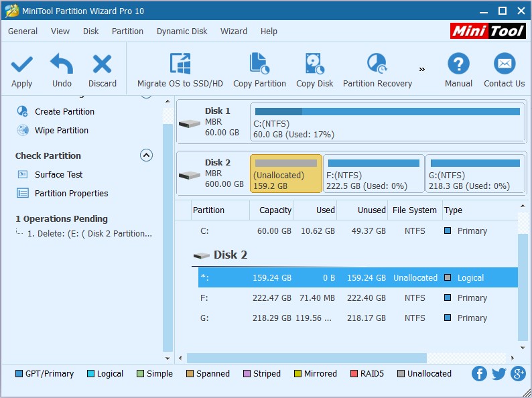Select pending operation Delete E: entry

tap(90, 233)
